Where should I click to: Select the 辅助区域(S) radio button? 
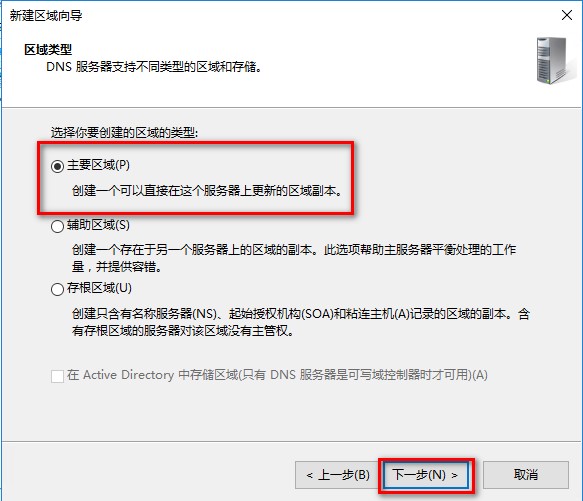click(57, 226)
